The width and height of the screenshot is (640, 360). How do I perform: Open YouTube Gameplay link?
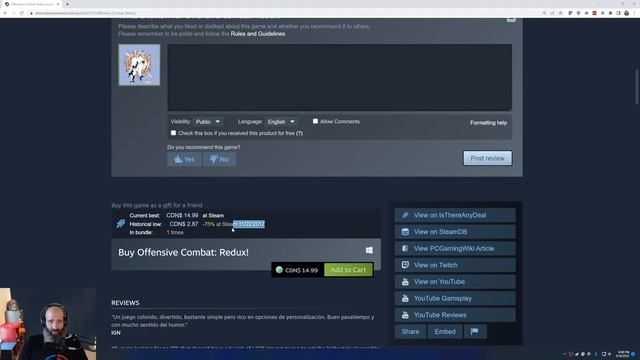[455, 298]
